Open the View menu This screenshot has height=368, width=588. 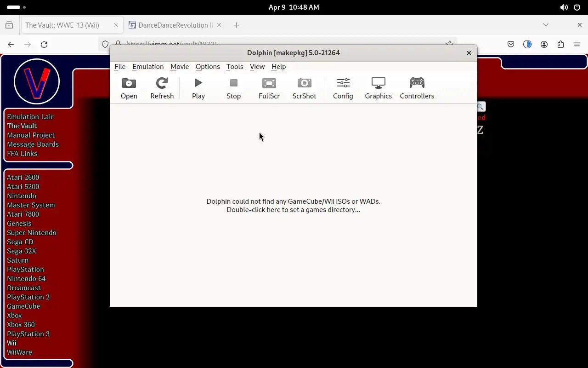[257, 67]
